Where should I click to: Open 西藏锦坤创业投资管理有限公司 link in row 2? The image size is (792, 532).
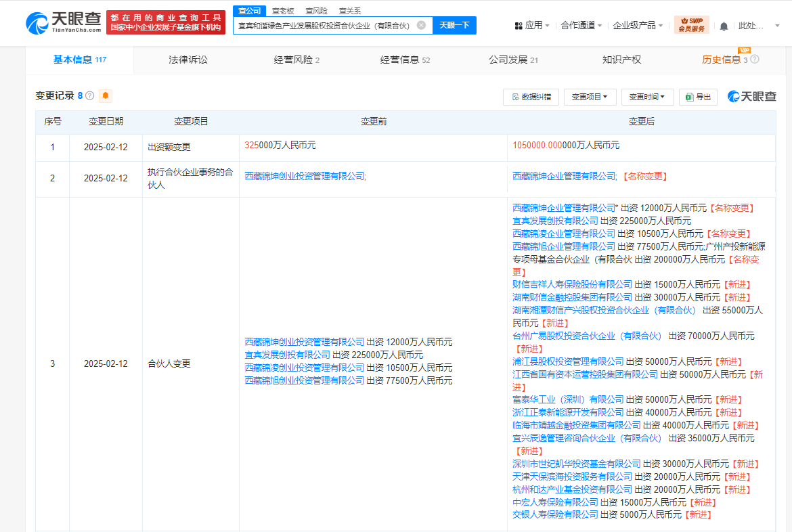pyautogui.click(x=305, y=176)
